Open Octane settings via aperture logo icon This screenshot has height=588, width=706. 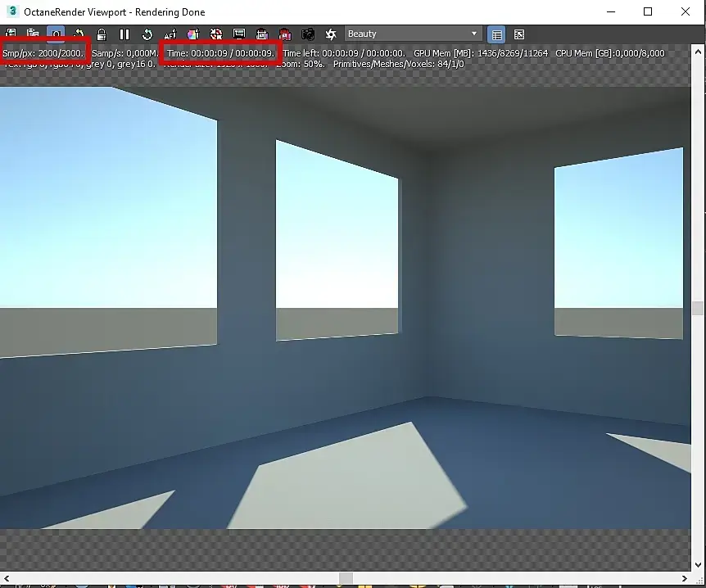pyautogui.click(x=331, y=34)
